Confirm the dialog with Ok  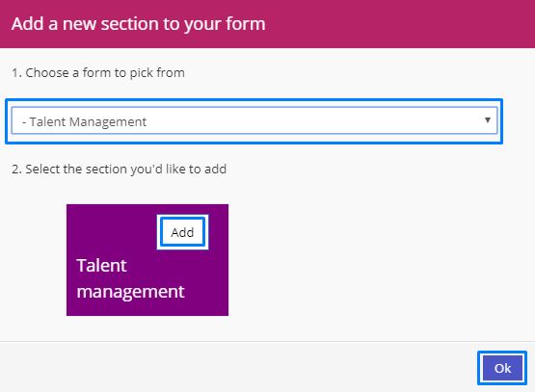pos(502,368)
